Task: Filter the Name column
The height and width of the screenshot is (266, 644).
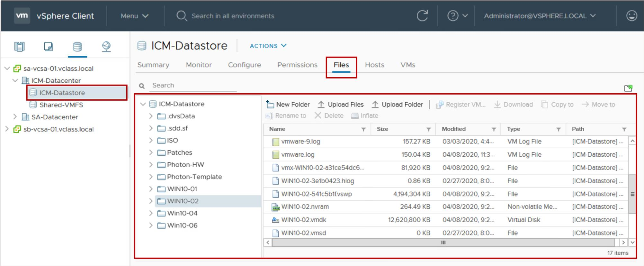Action: tap(363, 129)
